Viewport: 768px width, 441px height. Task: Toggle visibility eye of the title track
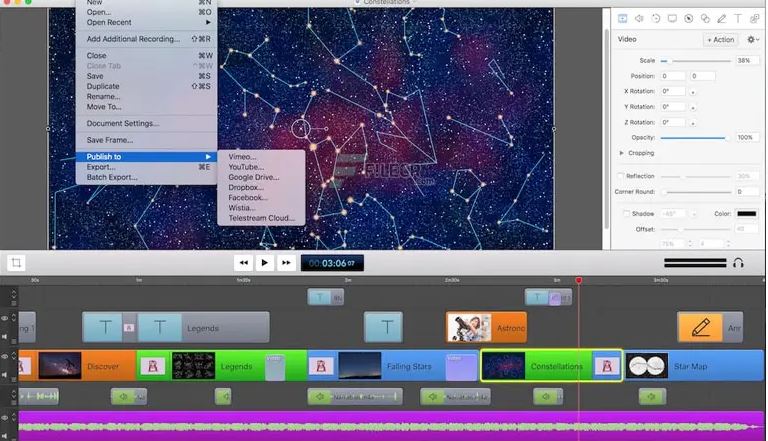coord(5,318)
